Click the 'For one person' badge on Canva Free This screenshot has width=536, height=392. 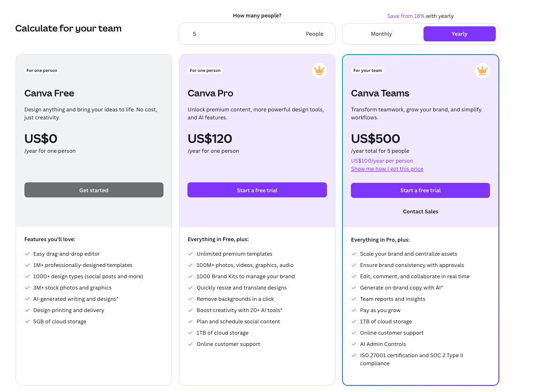(x=42, y=71)
